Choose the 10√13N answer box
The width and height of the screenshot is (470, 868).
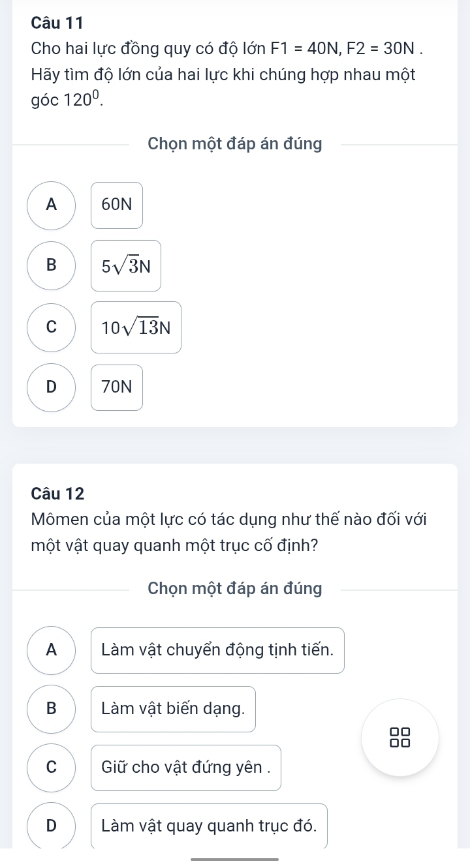[x=136, y=327]
